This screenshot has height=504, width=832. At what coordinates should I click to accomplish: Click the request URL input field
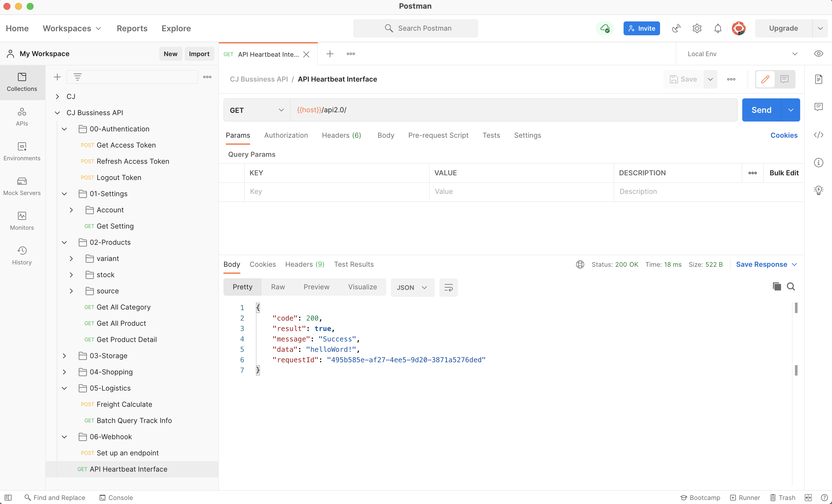click(x=513, y=110)
